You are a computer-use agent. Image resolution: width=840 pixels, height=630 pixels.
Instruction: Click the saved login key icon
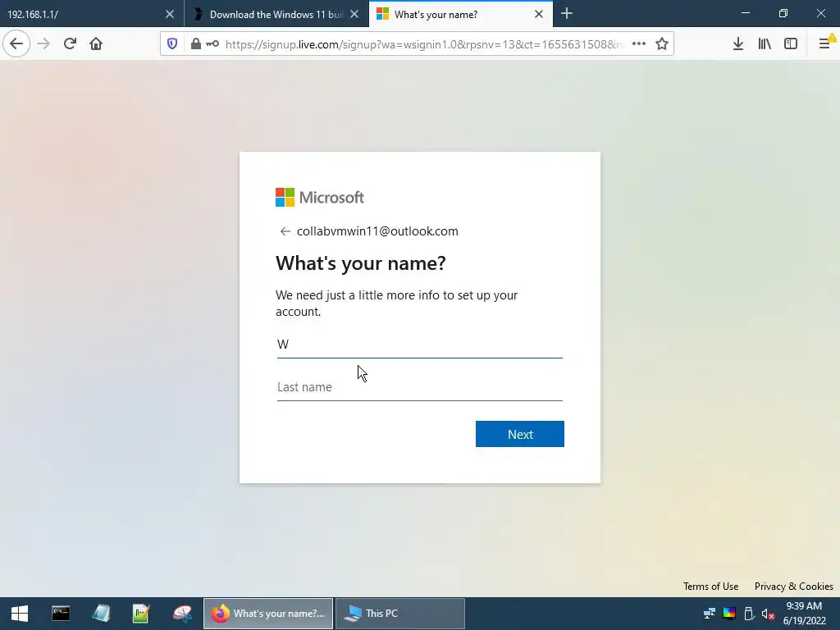coord(212,44)
